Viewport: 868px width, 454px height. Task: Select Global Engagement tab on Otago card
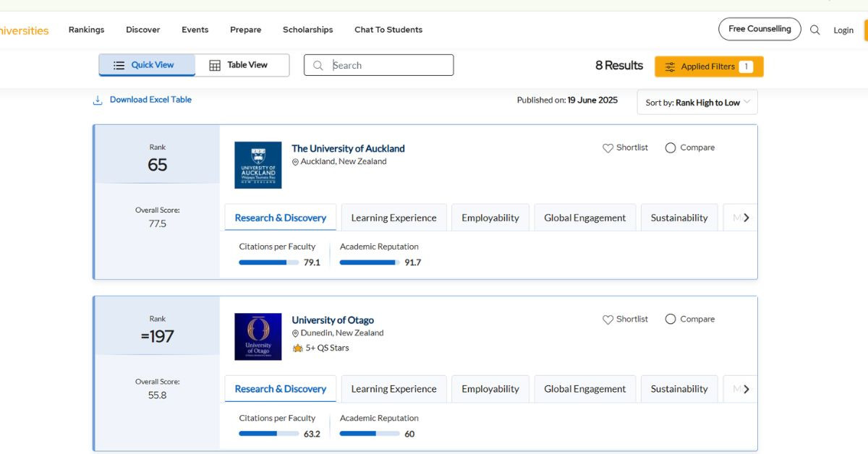(585, 389)
